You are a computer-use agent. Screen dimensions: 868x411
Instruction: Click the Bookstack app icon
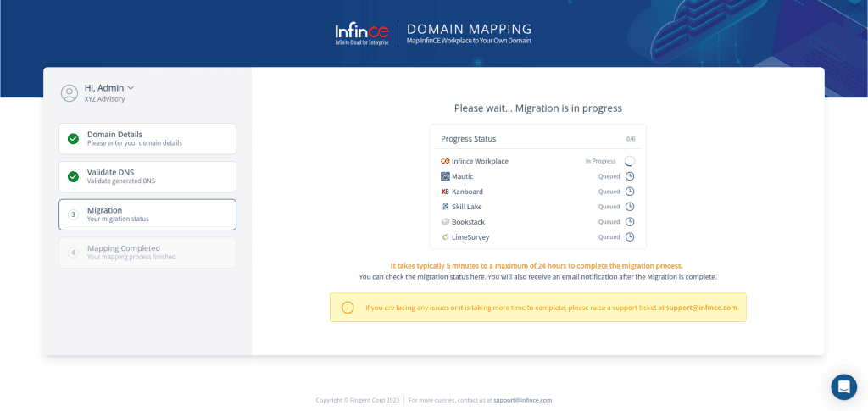pos(445,222)
